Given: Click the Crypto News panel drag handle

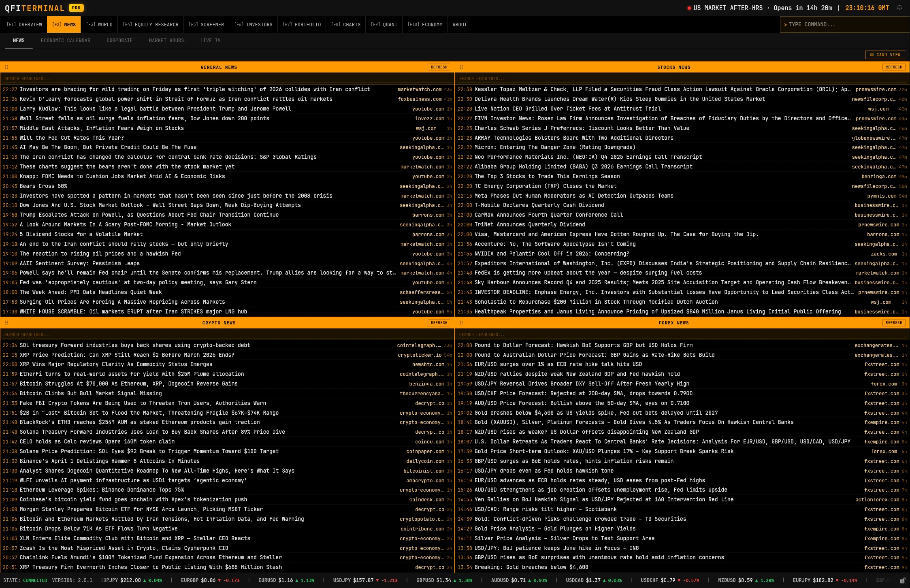Looking at the screenshot, I should [6, 323].
